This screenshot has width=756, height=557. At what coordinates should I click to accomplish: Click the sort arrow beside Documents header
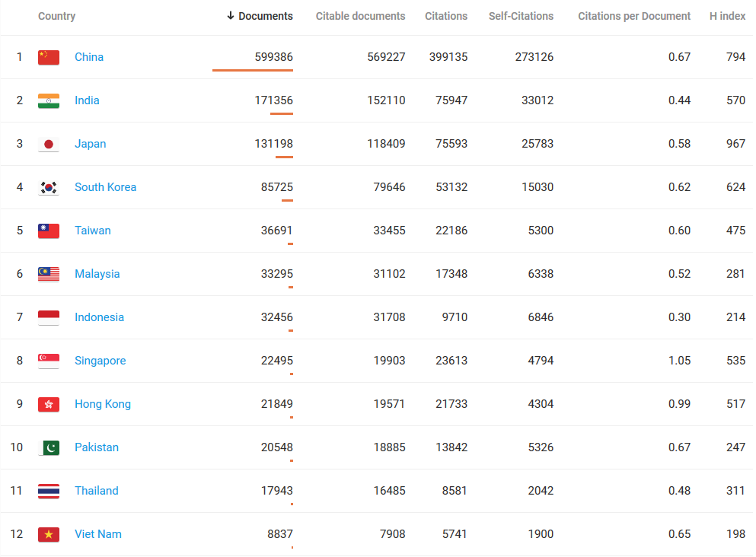[231, 16]
